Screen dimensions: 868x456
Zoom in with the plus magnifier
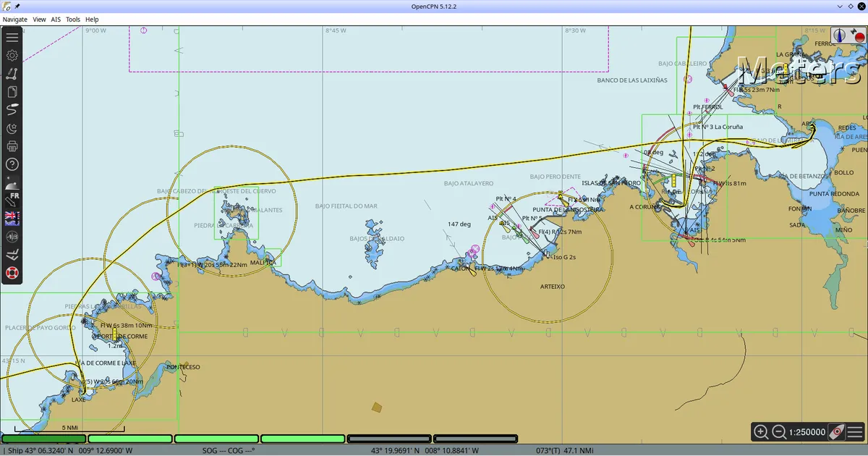pyautogui.click(x=761, y=432)
